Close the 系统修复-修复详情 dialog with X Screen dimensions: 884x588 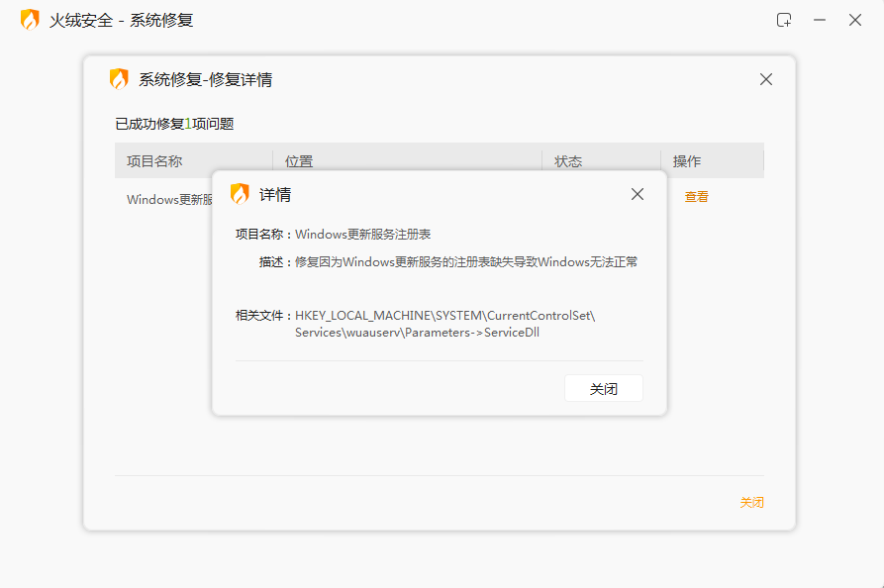pos(765,79)
